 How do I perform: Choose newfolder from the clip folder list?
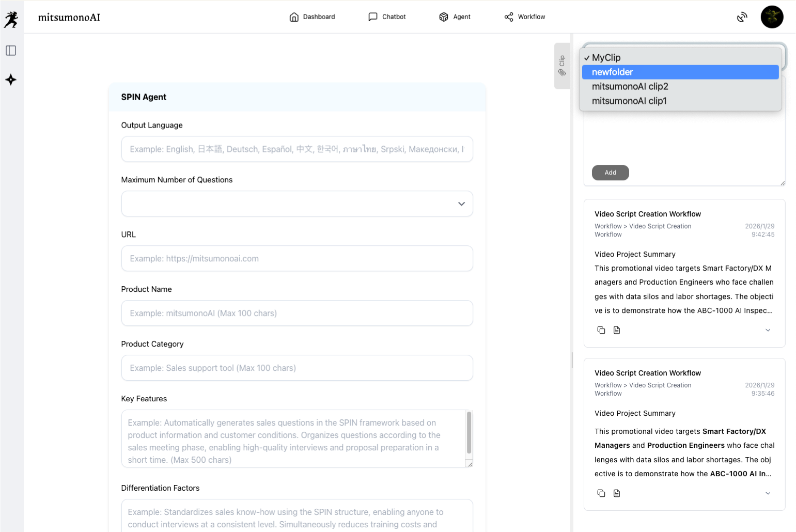(612, 72)
